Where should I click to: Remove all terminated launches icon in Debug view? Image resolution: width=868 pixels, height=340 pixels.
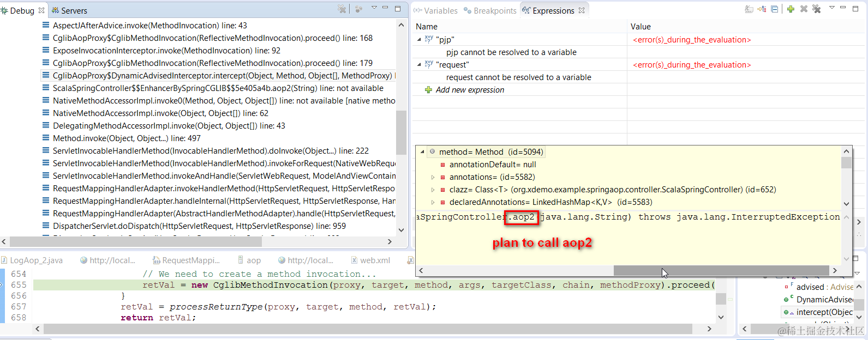coord(342,9)
